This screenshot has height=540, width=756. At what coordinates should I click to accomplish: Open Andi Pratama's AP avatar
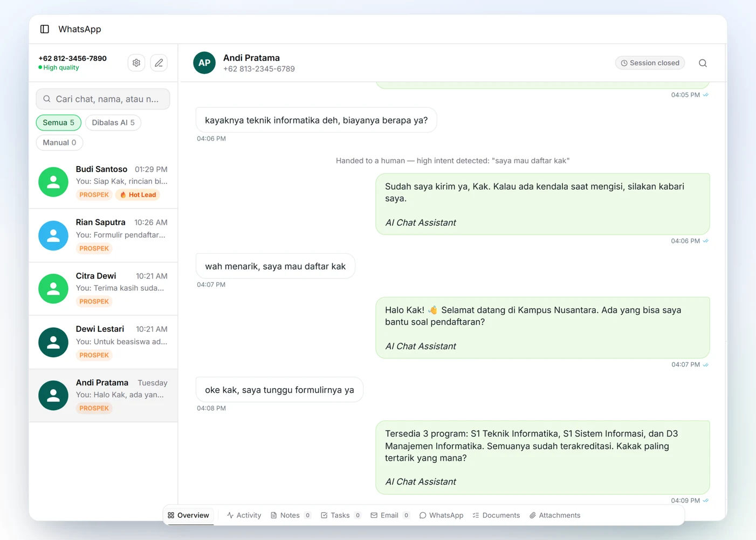click(204, 63)
